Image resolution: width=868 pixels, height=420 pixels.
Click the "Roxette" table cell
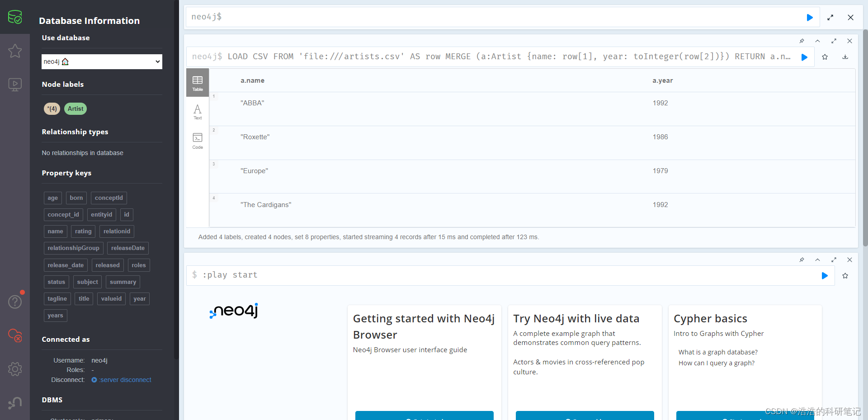click(x=255, y=137)
